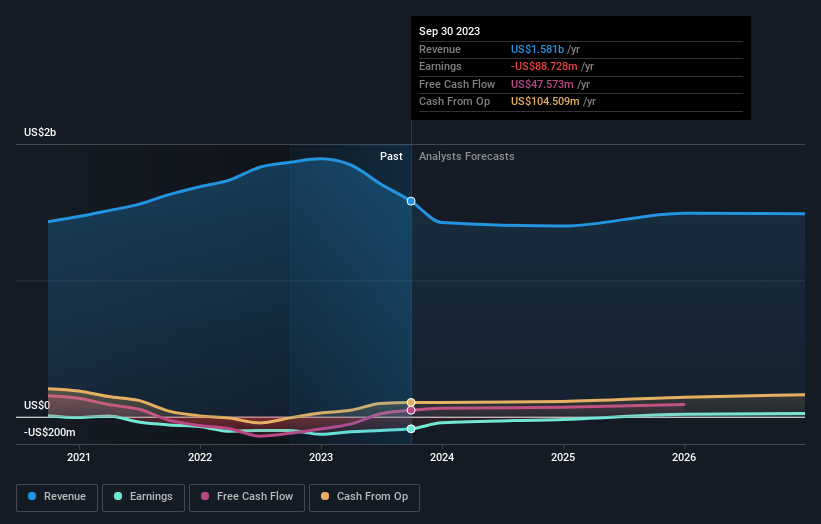This screenshot has height=524, width=821.
Task: Click the teal Earnings data point
Action: tap(411, 429)
